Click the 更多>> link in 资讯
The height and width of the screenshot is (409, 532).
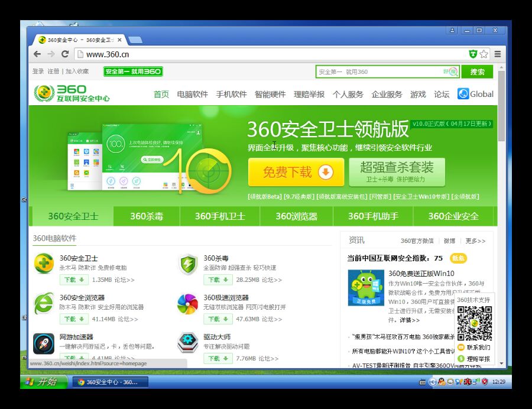tap(475, 241)
